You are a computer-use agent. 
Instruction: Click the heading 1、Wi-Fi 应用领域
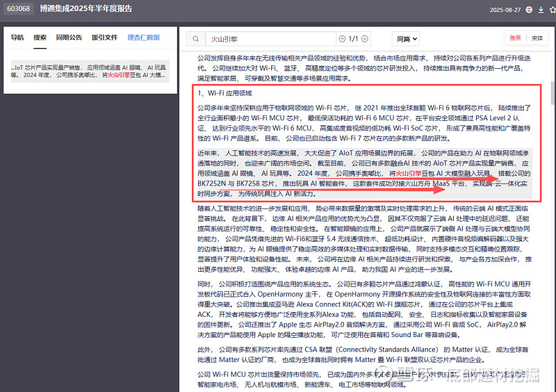click(x=224, y=93)
